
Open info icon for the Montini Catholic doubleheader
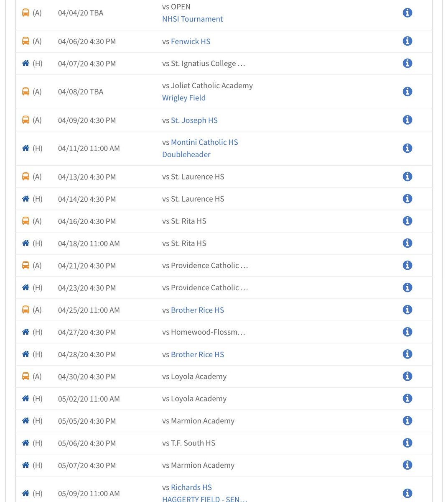point(407,148)
